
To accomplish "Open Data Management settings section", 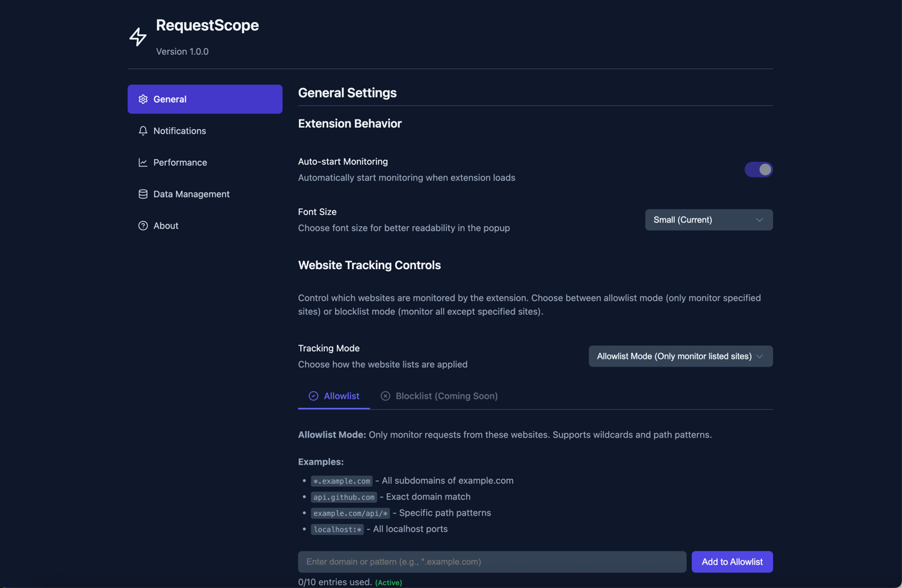I will 205,194.
